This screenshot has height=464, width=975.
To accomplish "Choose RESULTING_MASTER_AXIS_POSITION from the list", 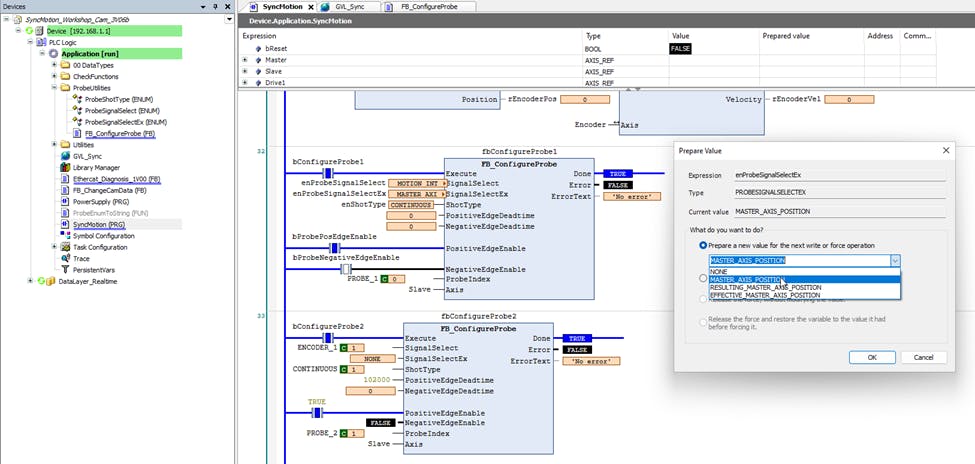I will (765, 288).
